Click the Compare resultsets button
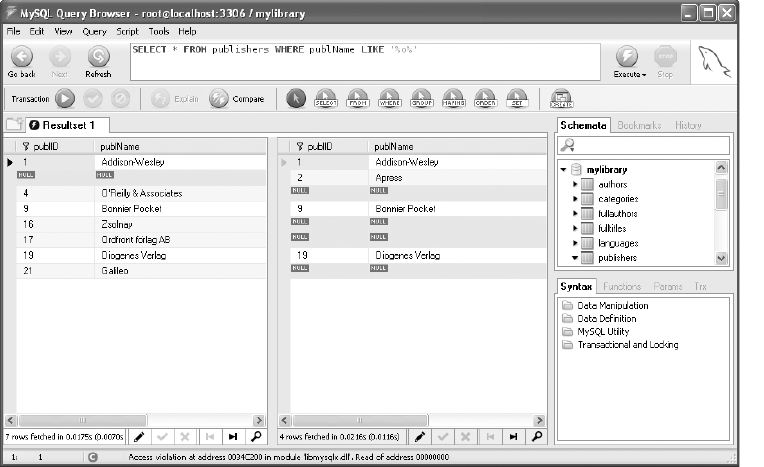 pyautogui.click(x=237, y=99)
